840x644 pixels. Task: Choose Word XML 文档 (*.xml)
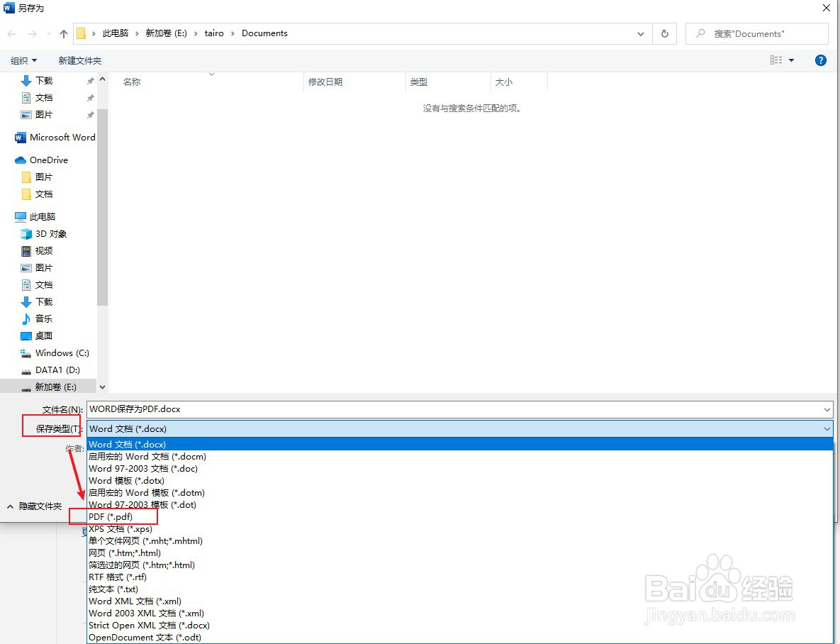coord(459,601)
